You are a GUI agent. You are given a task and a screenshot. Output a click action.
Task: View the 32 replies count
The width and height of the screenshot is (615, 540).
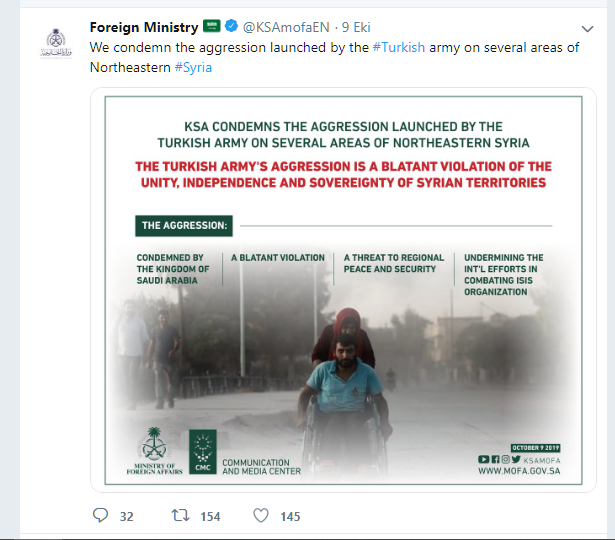pyautogui.click(x=126, y=516)
